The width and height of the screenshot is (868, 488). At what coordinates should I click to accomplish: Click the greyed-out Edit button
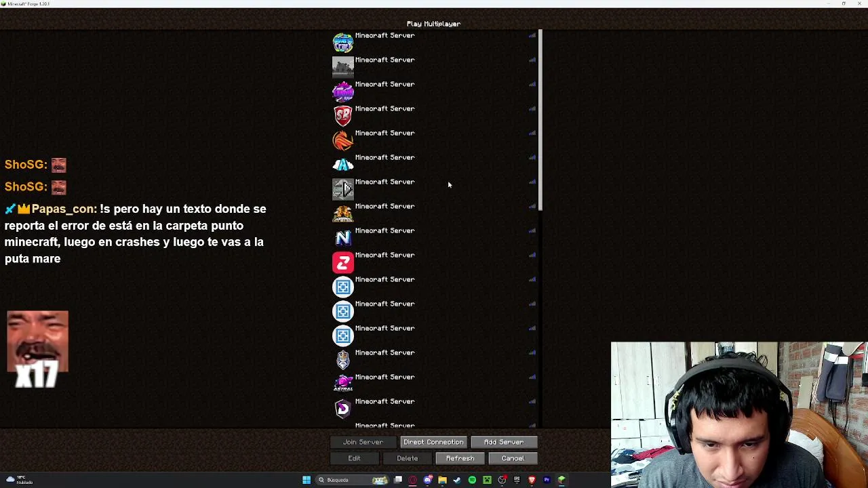pyautogui.click(x=354, y=458)
